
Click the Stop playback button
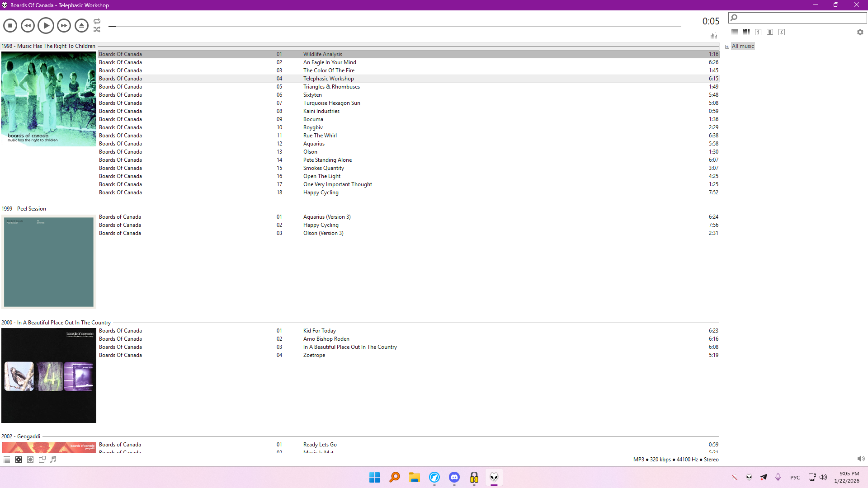[10, 26]
